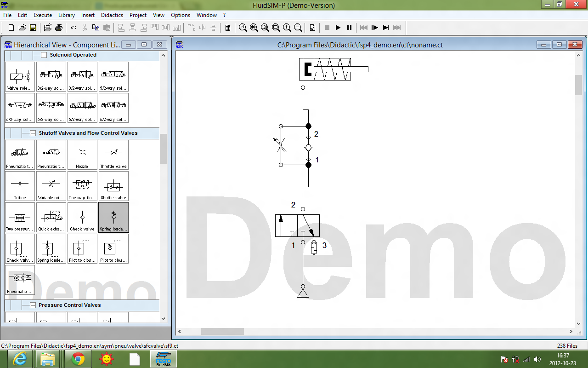This screenshot has width=588, height=368.
Task: Click the Cut scissors icon
Action: pos(85,28)
